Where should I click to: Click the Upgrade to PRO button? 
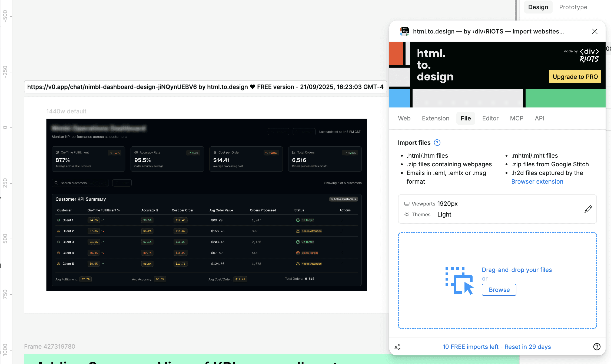point(575,77)
